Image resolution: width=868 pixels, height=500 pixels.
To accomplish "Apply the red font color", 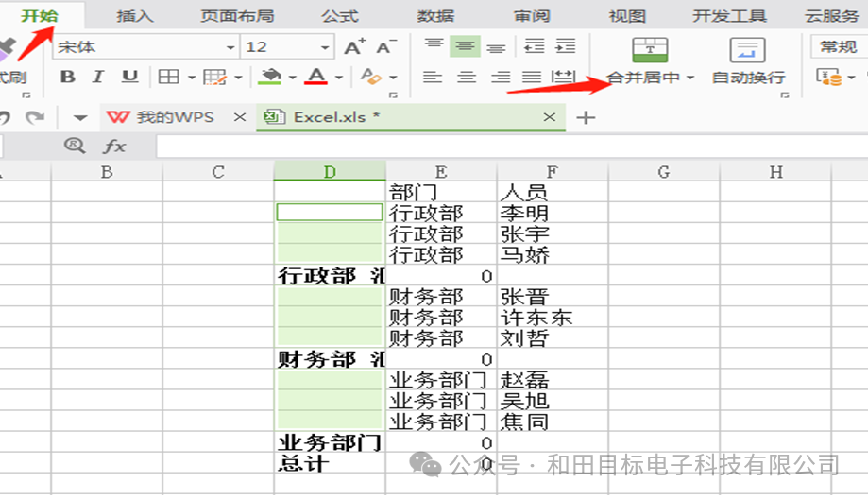I will (x=316, y=77).
